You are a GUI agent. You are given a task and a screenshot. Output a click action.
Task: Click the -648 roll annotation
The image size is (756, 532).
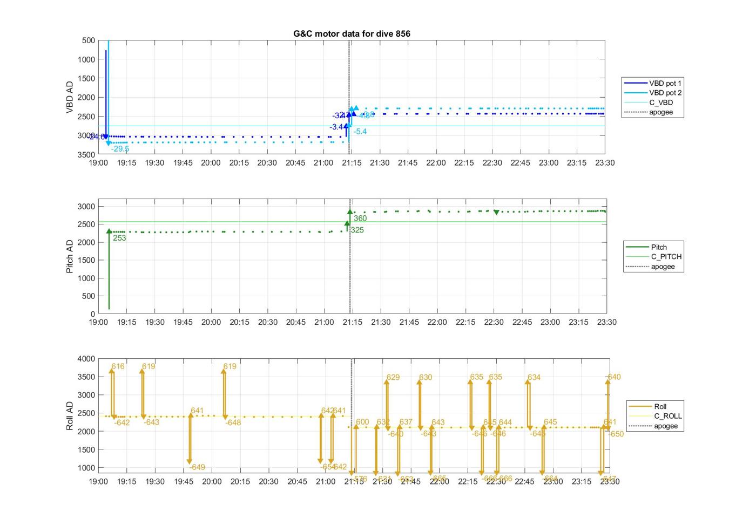233,422
